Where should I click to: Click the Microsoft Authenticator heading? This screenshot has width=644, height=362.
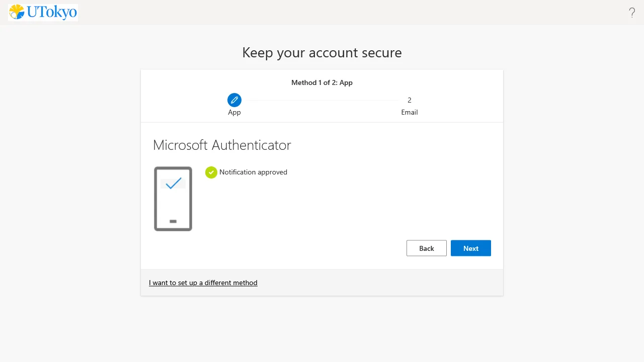point(222,145)
